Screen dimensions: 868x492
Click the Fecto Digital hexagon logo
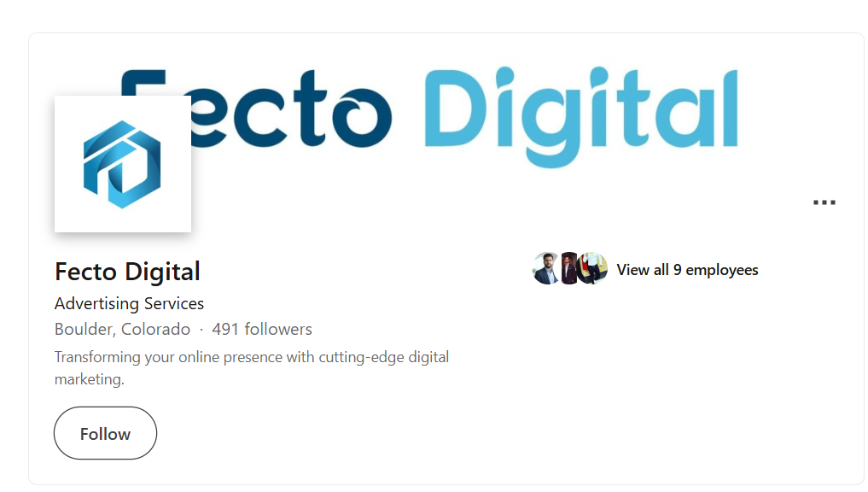(122, 164)
